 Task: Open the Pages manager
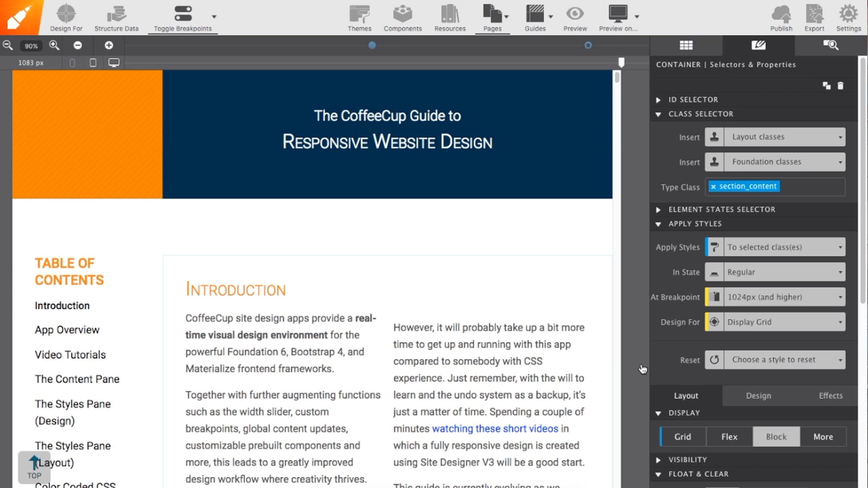click(x=492, y=17)
